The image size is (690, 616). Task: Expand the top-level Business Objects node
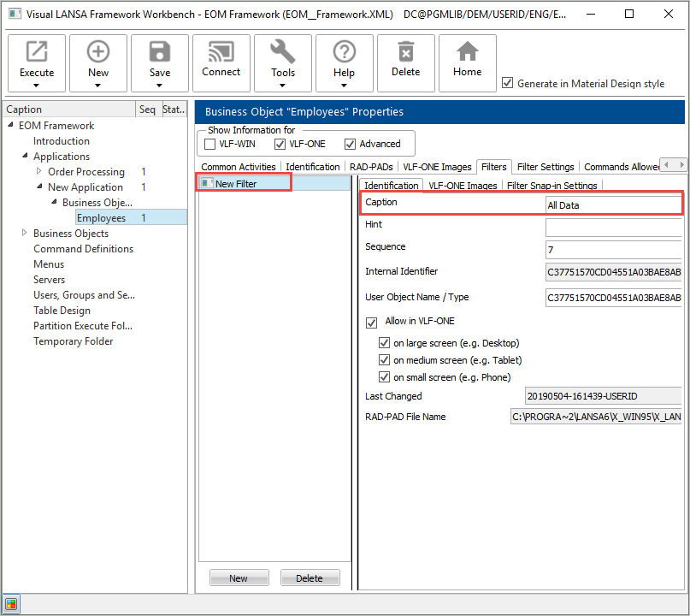[x=25, y=233]
